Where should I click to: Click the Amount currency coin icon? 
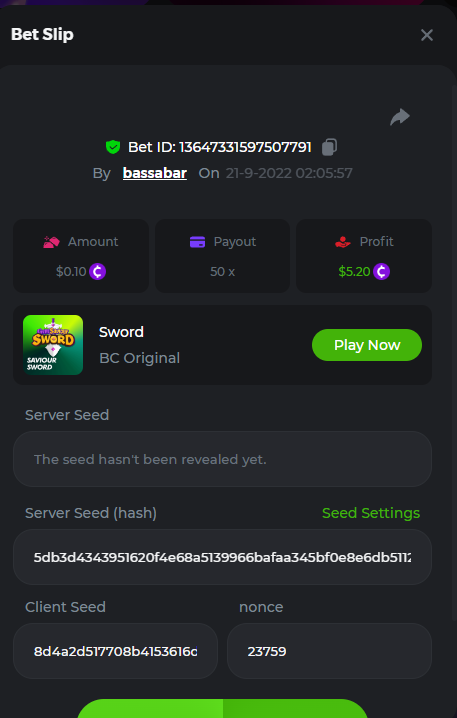click(98, 272)
